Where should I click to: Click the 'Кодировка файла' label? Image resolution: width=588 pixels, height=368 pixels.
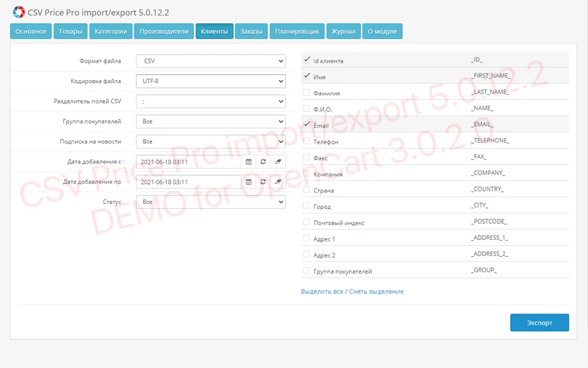pos(96,81)
